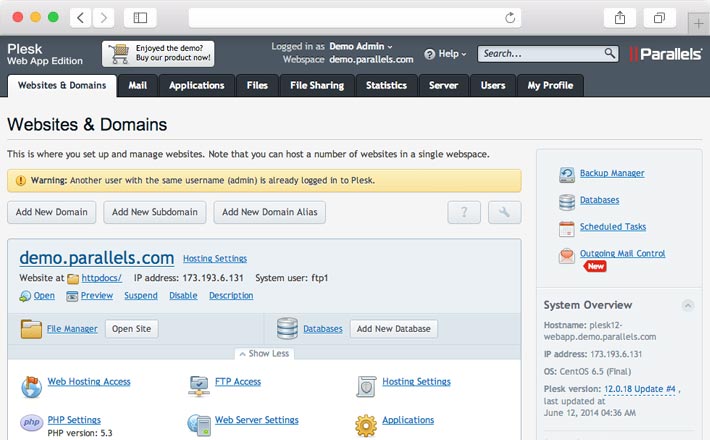Click the Web Server Settings icon
The width and height of the screenshot is (710, 440).
point(199,425)
